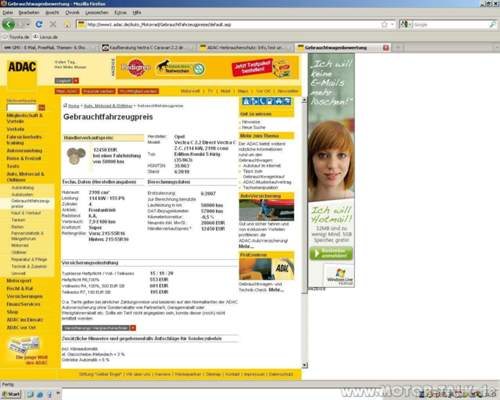
Task: Select Reparatur & Pflege submenu item
Action: [29, 259]
